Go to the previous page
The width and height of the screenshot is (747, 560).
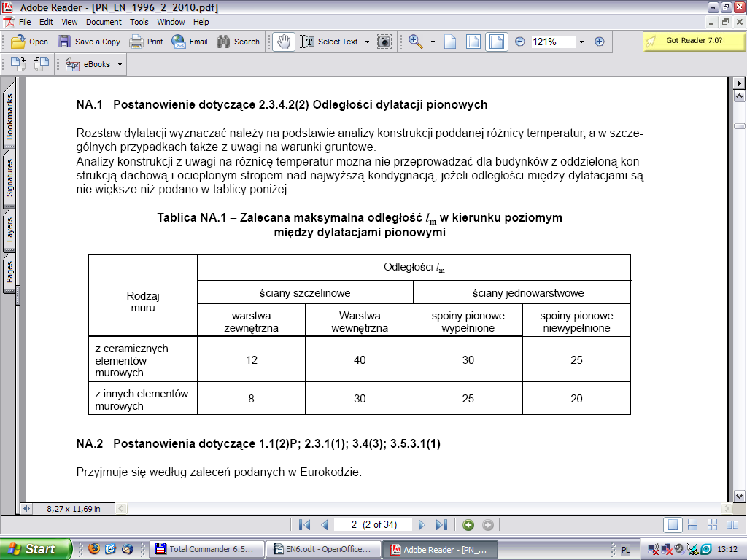[x=325, y=525]
